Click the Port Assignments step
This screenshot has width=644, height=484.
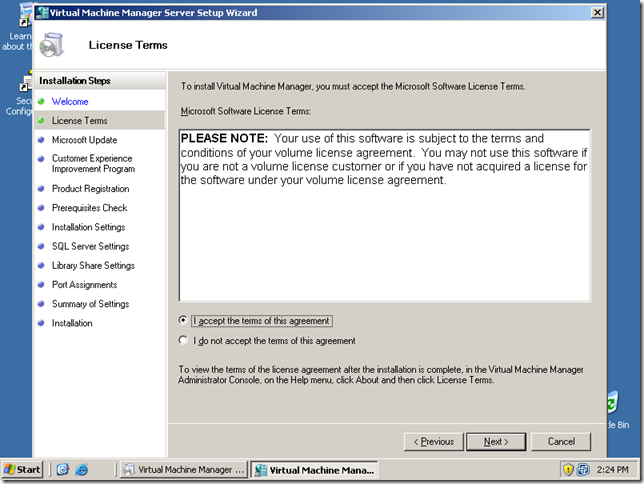click(84, 285)
